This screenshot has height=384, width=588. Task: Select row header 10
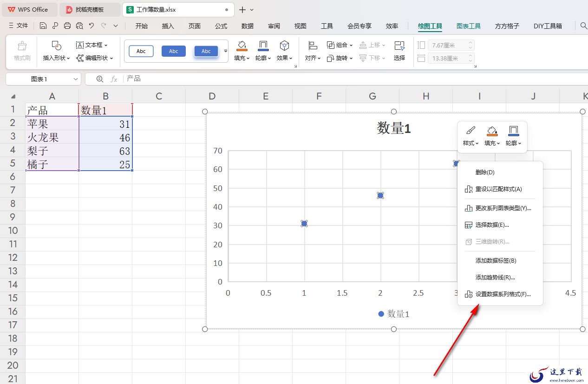coord(13,231)
